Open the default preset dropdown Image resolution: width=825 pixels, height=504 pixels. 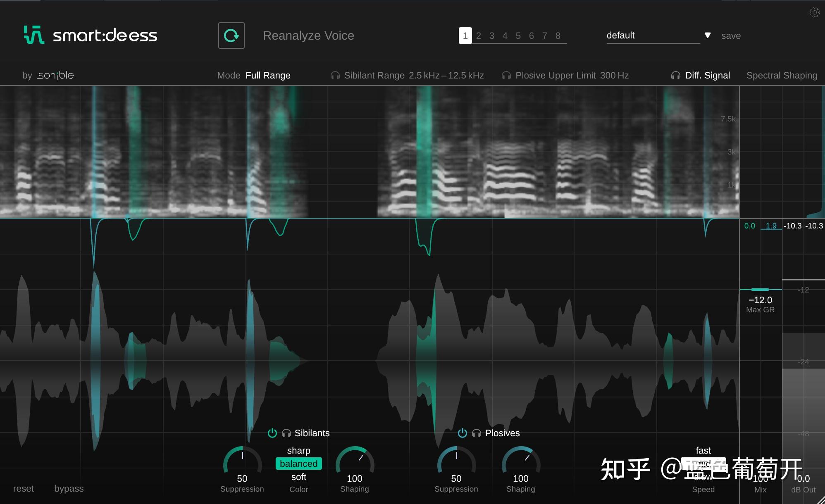708,35
